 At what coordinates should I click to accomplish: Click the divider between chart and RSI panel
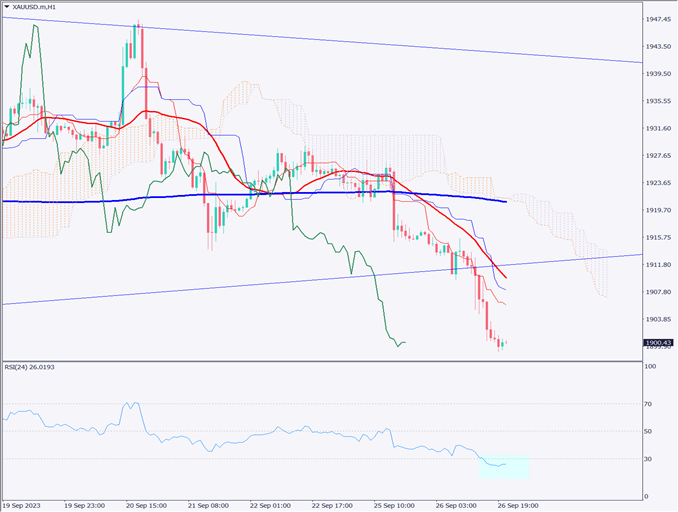click(320, 359)
